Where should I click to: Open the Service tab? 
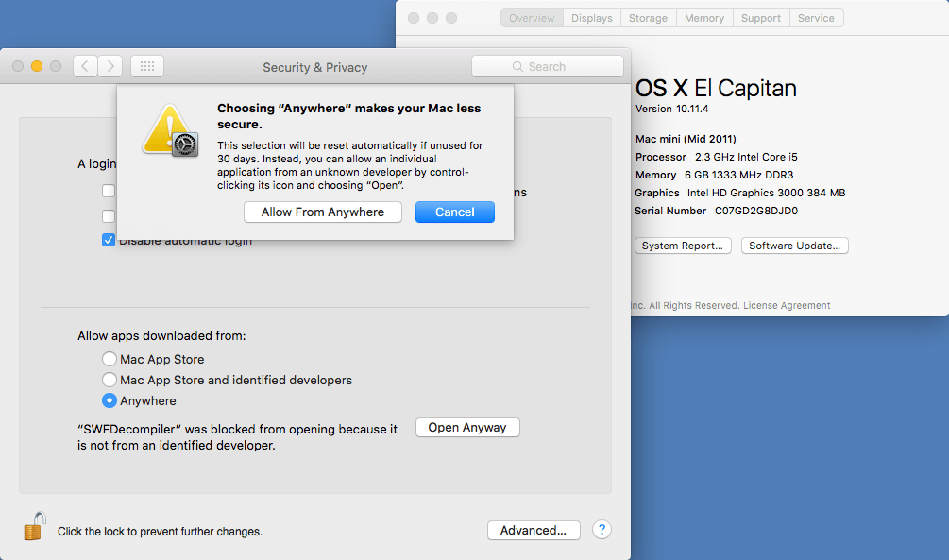pyautogui.click(x=816, y=18)
